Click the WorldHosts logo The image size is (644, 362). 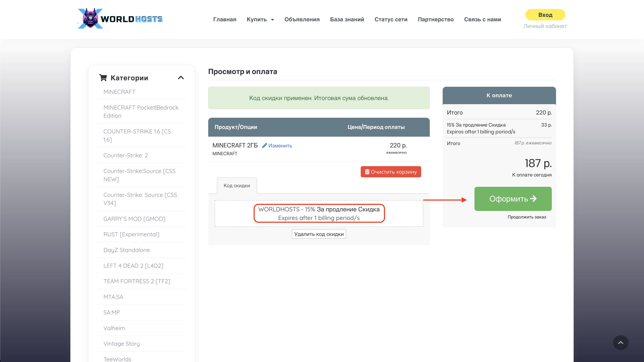pyautogui.click(x=120, y=19)
